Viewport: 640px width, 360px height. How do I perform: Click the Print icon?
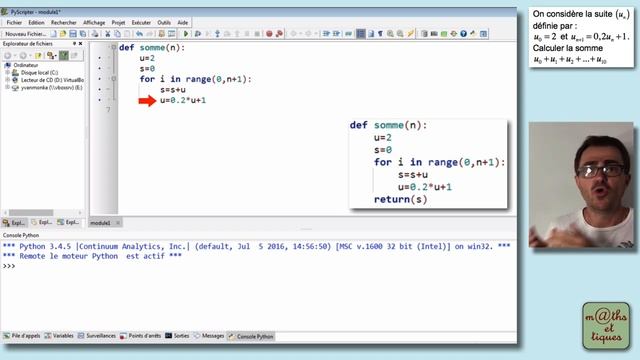(95, 34)
